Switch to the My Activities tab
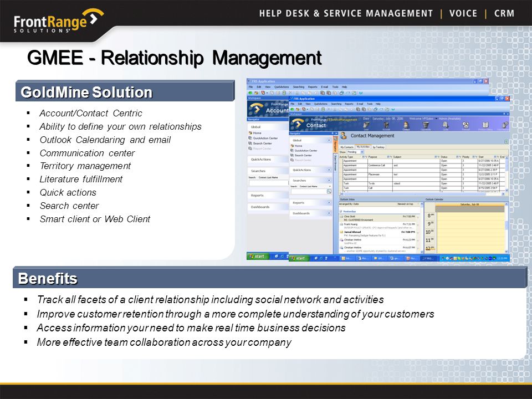Image resolution: width=532 pixels, height=399 pixels. pyautogui.click(x=363, y=147)
